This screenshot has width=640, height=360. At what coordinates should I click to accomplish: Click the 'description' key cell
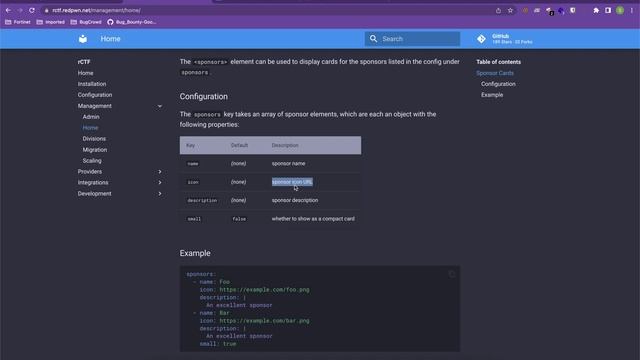pos(202,200)
